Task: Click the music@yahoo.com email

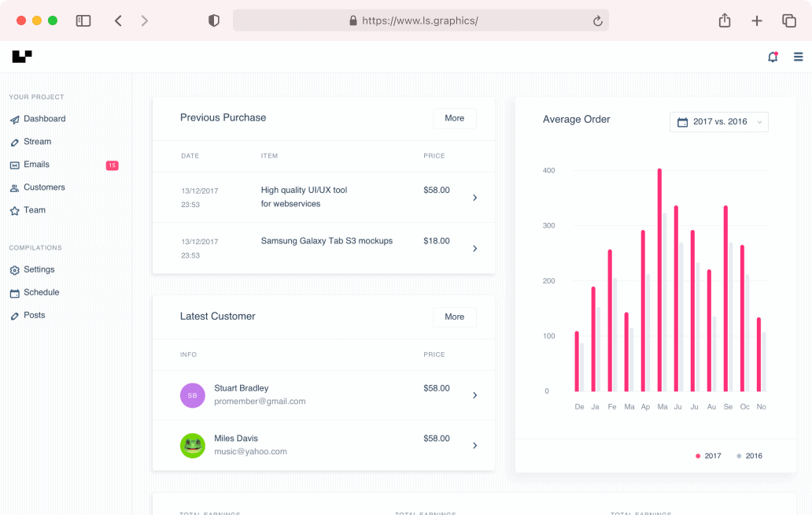Action: pos(251,452)
